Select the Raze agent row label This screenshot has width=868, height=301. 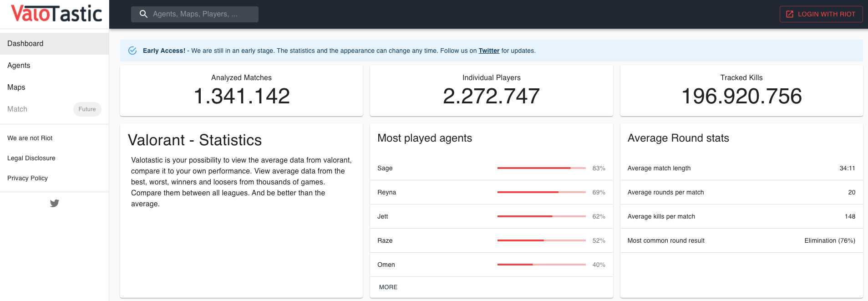pos(385,240)
